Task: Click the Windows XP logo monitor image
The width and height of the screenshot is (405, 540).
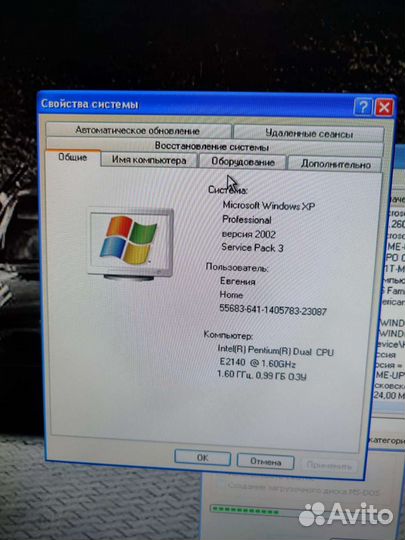Action: click(131, 243)
